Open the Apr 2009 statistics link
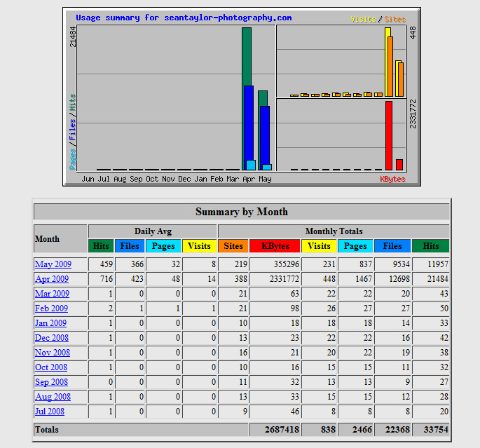The height and width of the screenshot is (448, 480). [53, 279]
